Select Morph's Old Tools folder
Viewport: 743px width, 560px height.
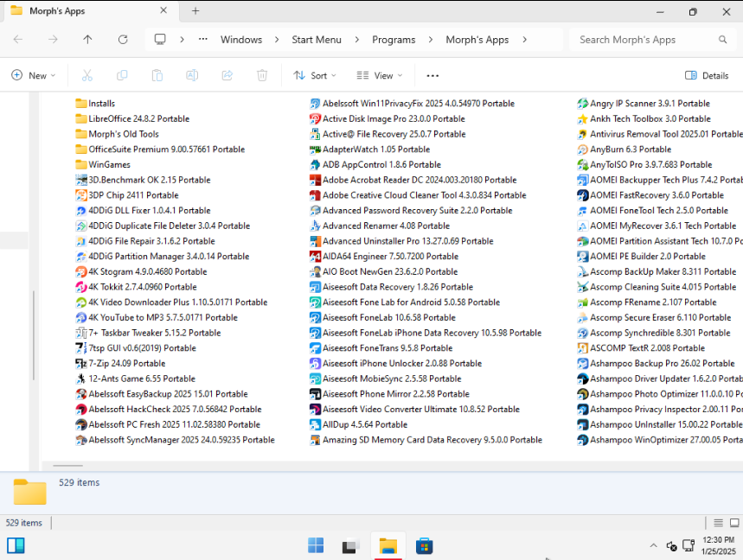(x=117, y=134)
